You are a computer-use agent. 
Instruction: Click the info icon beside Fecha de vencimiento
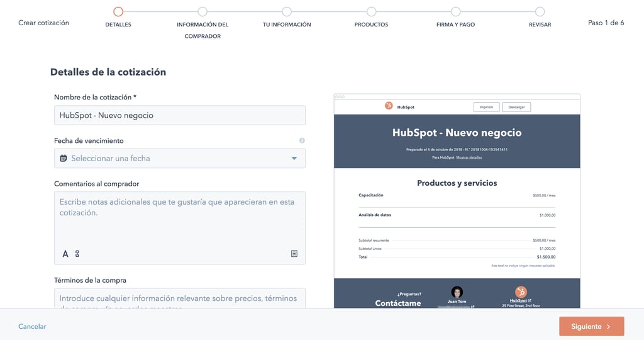(x=302, y=140)
